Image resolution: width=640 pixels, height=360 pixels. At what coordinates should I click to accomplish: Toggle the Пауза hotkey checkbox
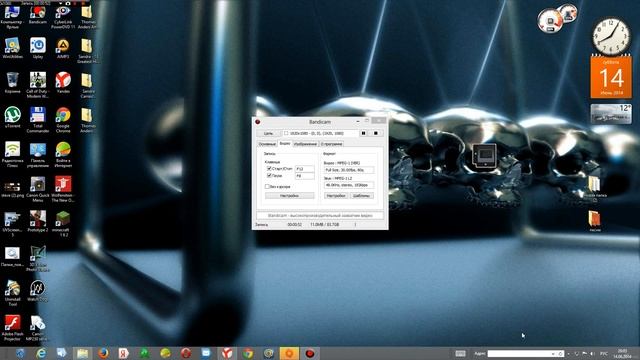click(x=269, y=176)
